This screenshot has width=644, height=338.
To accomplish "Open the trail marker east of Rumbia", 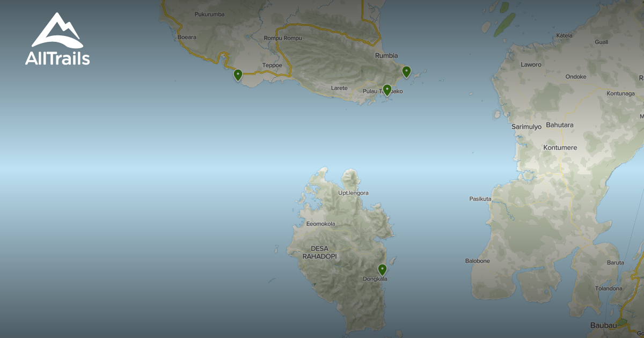I will (x=406, y=71).
